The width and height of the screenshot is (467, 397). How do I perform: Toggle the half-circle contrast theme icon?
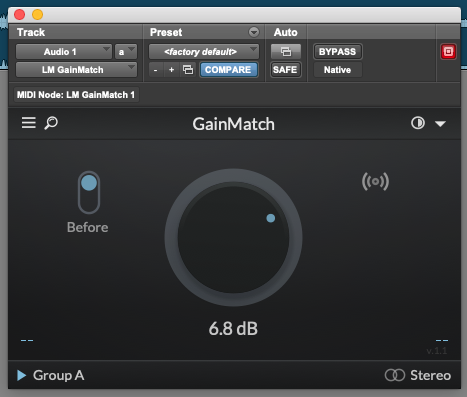(418, 123)
